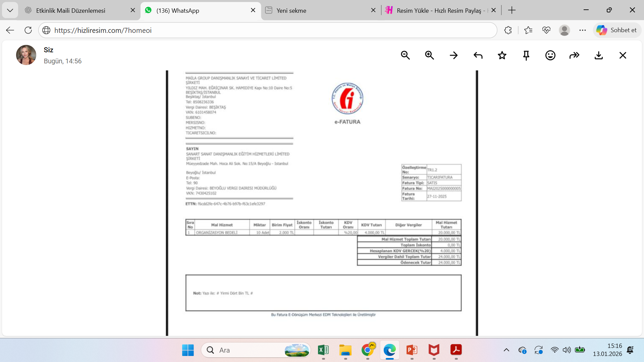Open Chrome from taskbar

coord(368,350)
